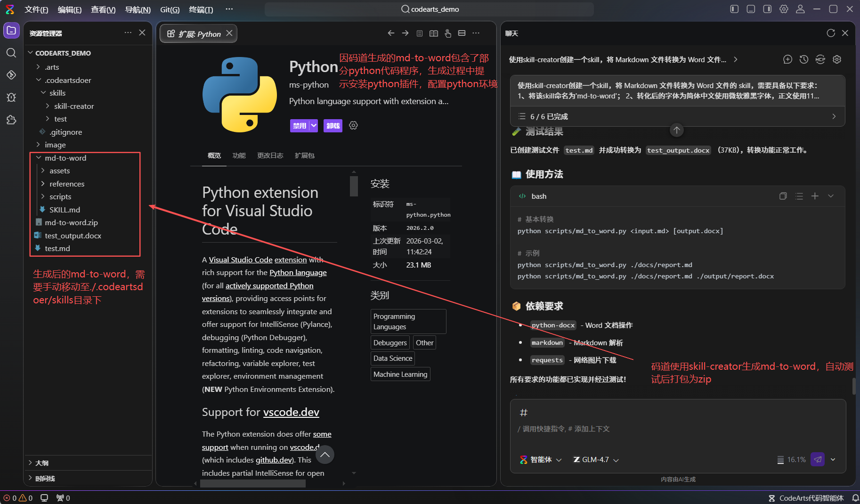Collapse bash code block chevron
The width and height of the screenshot is (860, 504).
(x=831, y=196)
